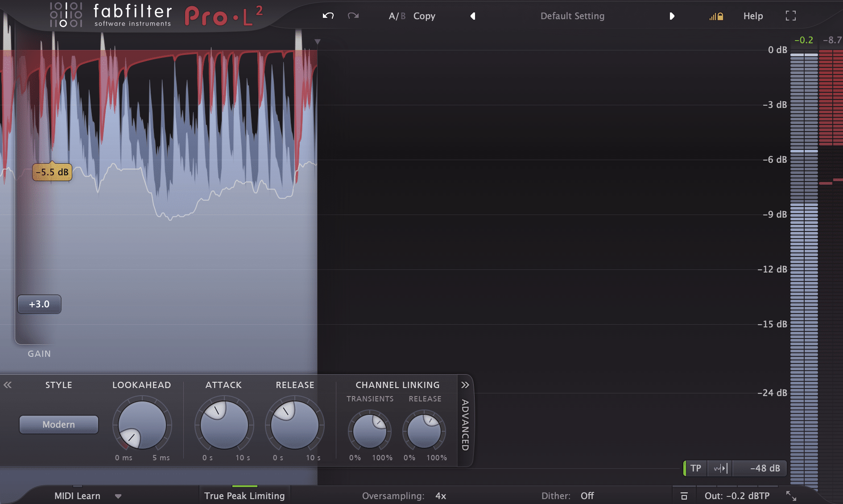
Task: Click the -6 dB scale label
Action: coord(775,160)
